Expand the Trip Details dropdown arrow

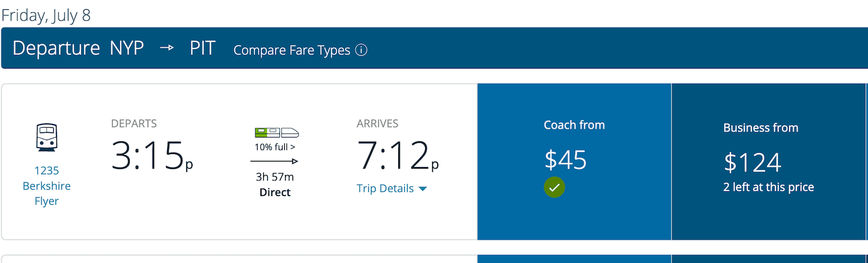tap(423, 189)
